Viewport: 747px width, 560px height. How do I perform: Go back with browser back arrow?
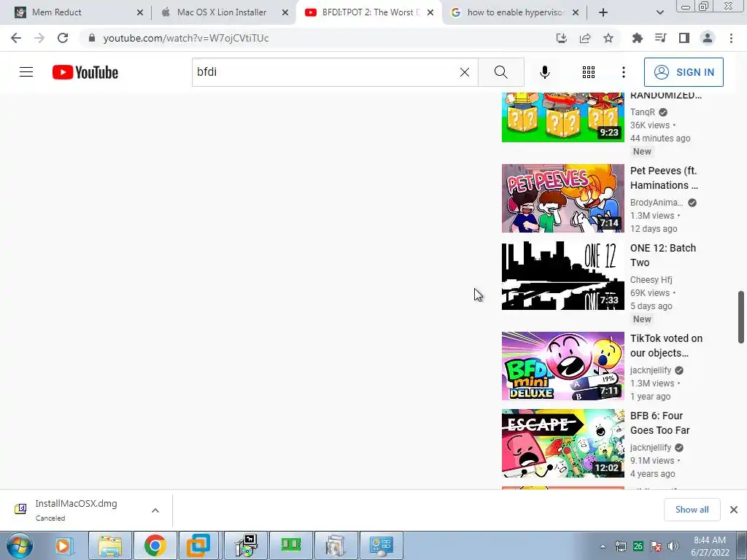click(16, 38)
